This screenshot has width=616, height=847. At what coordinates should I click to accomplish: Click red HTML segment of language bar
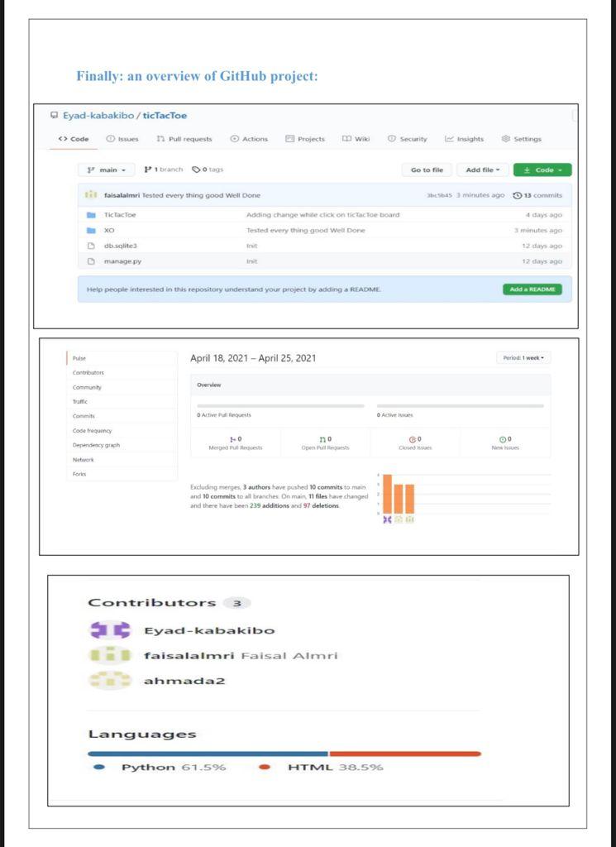(x=405, y=754)
